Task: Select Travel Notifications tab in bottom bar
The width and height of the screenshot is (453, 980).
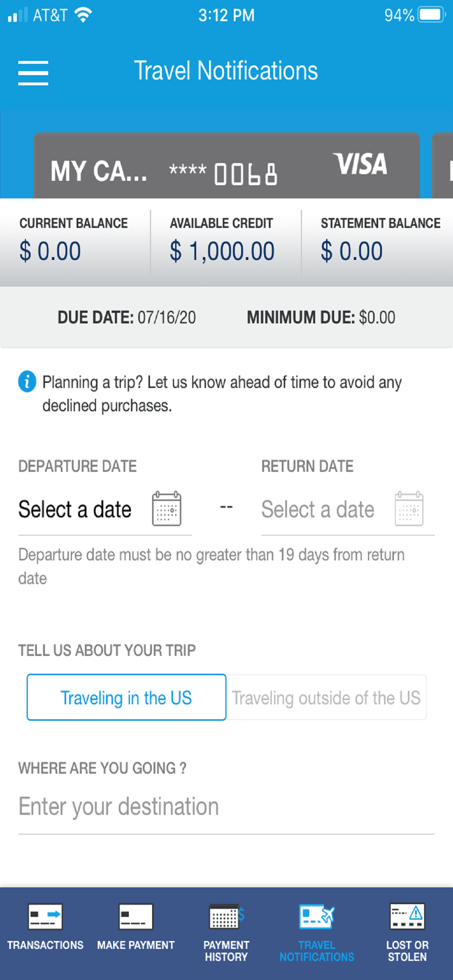Action: [x=317, y=933]
